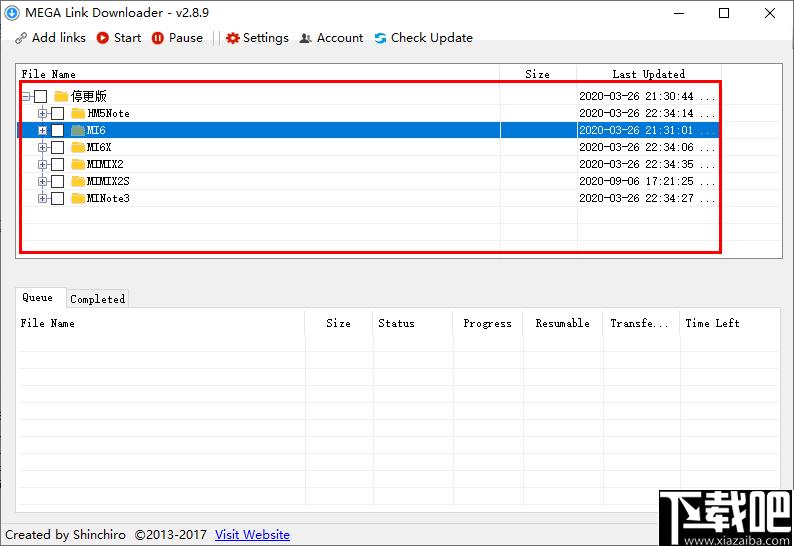This screenshot has height=546, width=794.
Task: Click date 2020-03-26 22:34:14
Action: tap(637, 113)
